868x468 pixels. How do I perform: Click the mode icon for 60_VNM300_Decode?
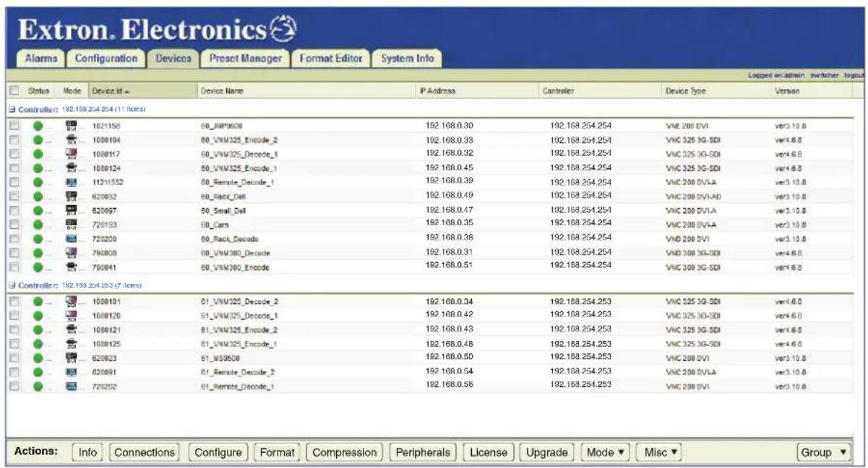point(72,253)
